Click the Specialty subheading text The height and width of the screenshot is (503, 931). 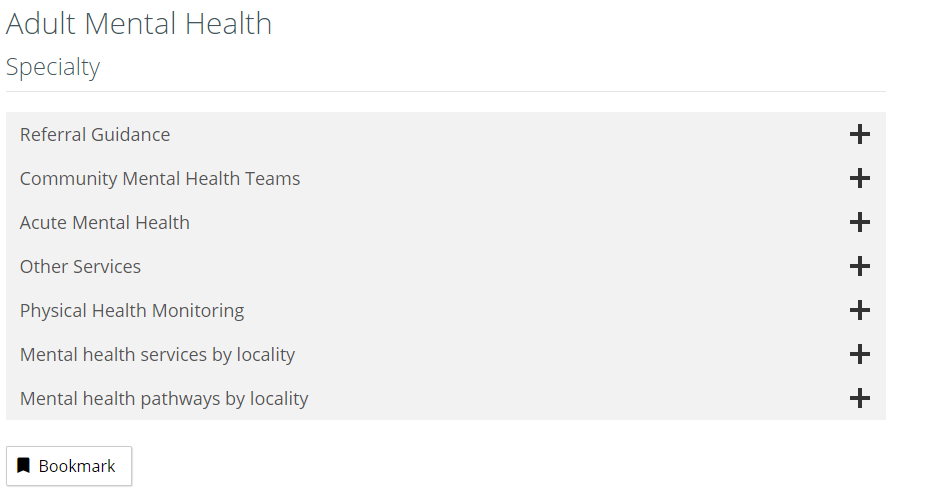click(x=53, y=67)
